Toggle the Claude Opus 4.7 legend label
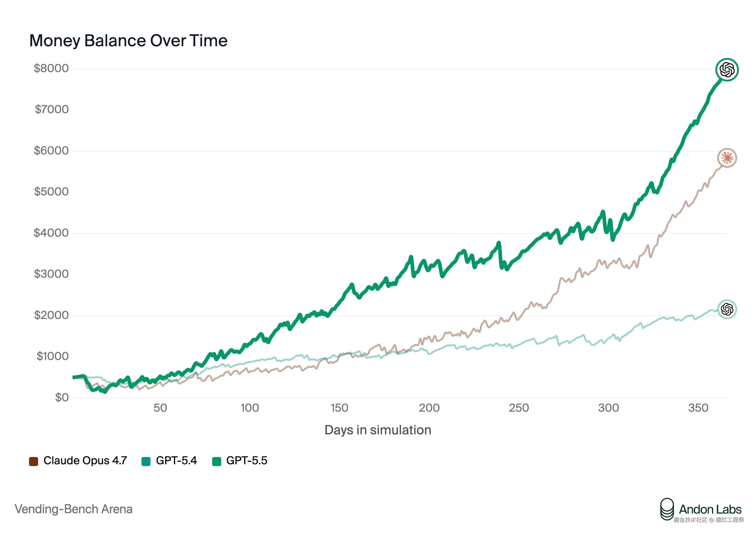Image resolution: width=756 pixels, height=535 pixels. tap(85, 461)
